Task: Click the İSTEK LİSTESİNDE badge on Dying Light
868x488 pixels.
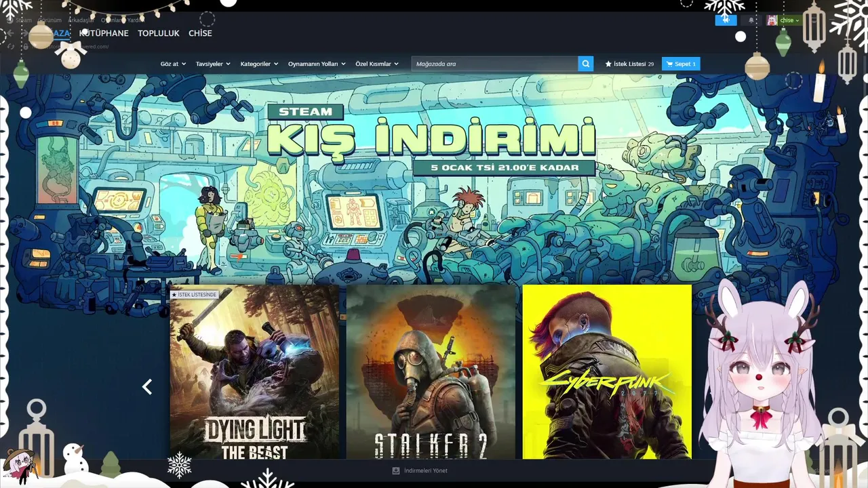Action: click(194, 295)
